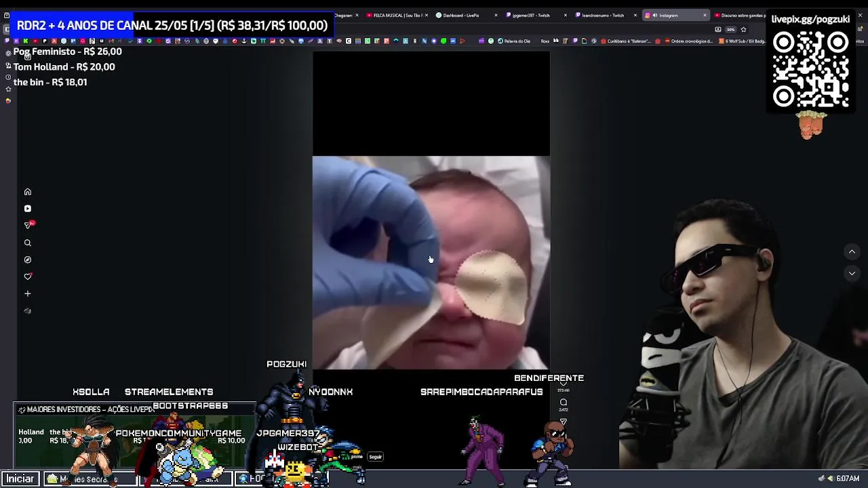This screenshot has height=488, width=868.
Task: Go to next reel with down chevron
Action: pyautogui.click(x=852, y=273)
